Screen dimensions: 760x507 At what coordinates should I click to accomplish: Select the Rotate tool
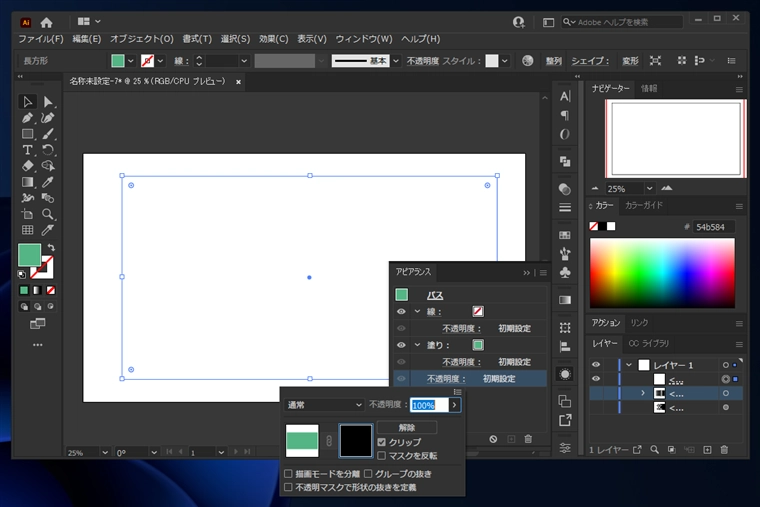(48, 150)
